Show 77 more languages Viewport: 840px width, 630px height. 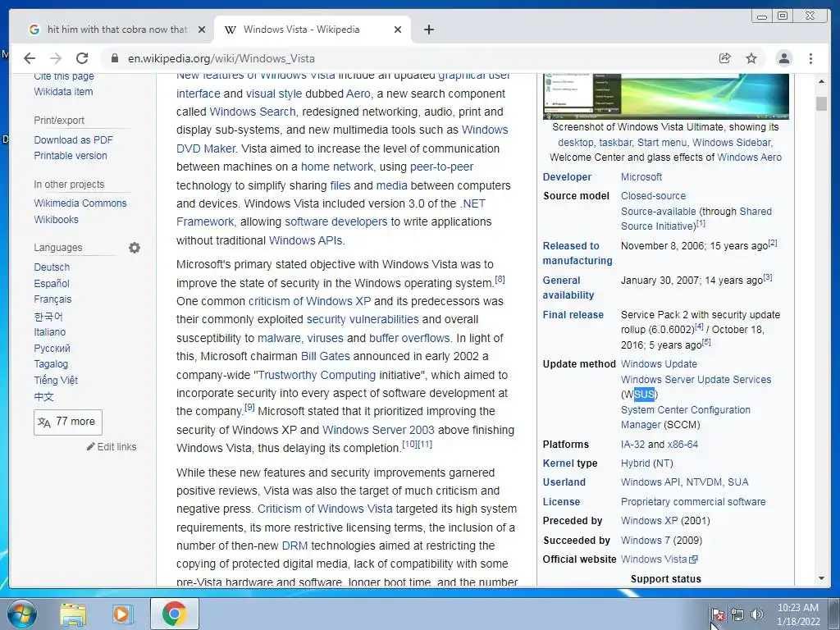point(68,422)
